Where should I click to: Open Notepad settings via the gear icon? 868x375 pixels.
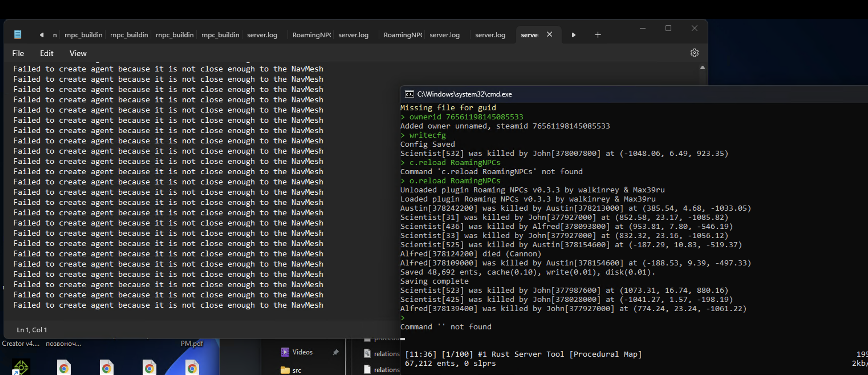click(695, 53)
